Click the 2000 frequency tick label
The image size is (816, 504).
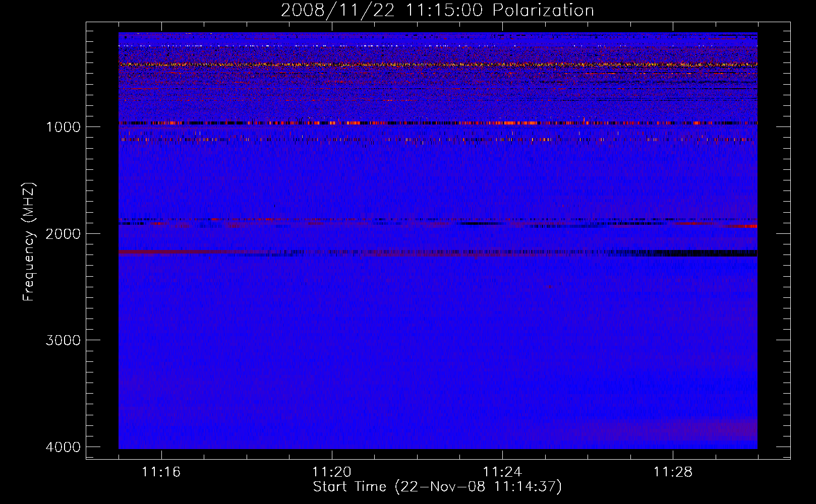tap(63, 233)
